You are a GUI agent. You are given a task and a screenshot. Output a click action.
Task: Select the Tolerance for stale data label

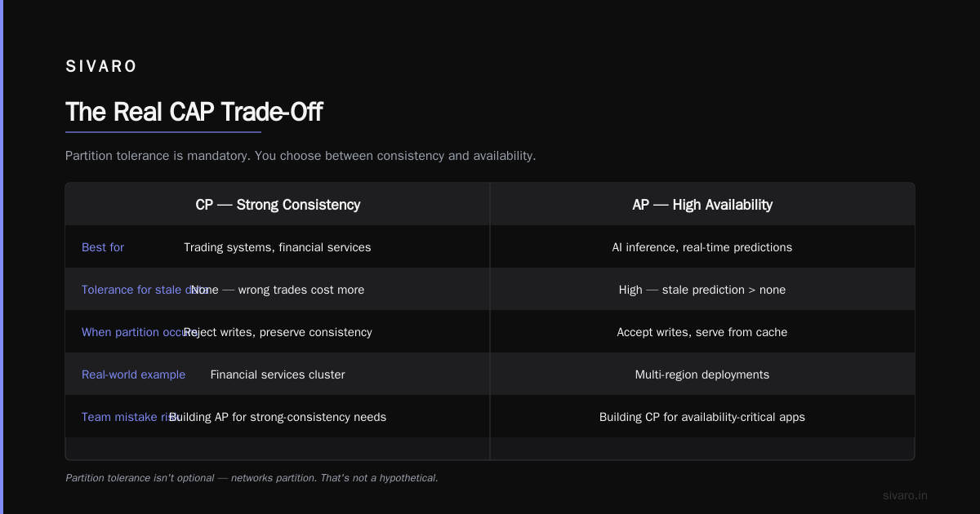(x=145, y=290)
